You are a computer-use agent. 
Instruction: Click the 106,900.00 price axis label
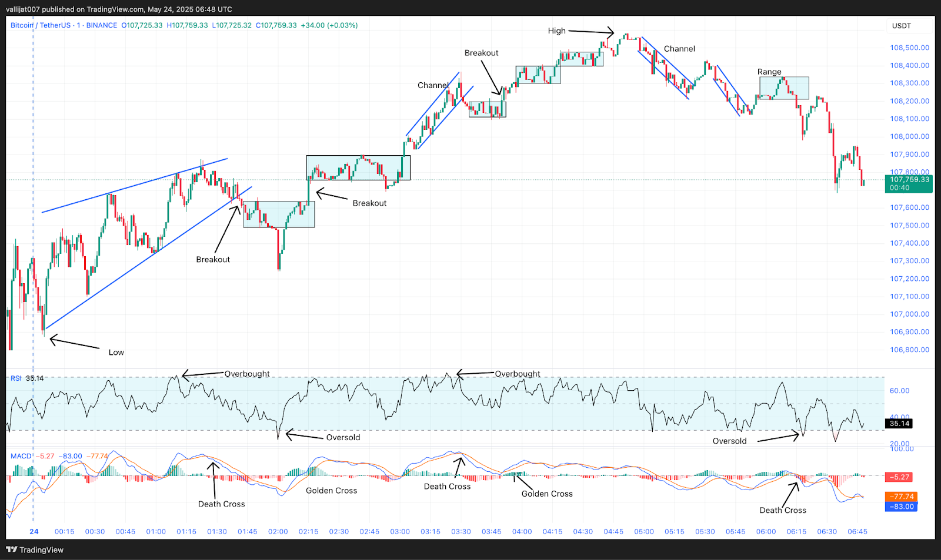(x=909, y=332)
